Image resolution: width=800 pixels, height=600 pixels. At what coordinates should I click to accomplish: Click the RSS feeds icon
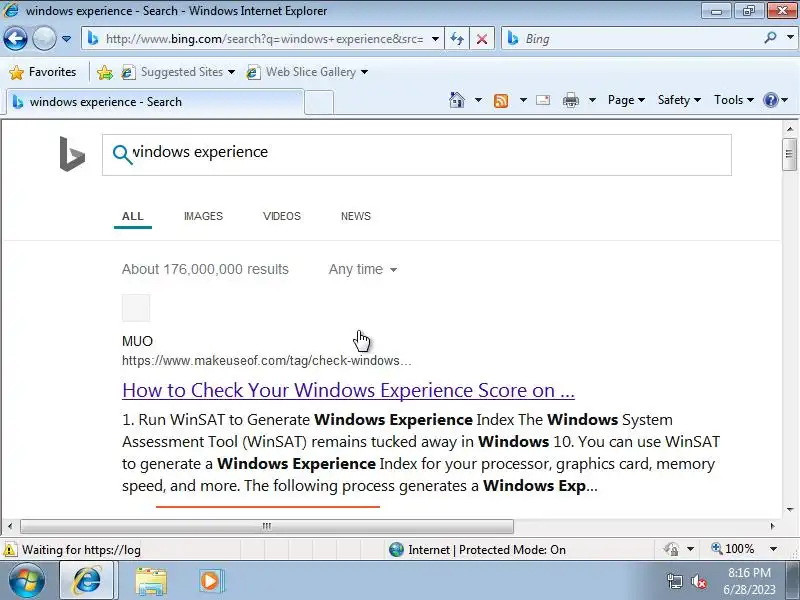(501, 101)
